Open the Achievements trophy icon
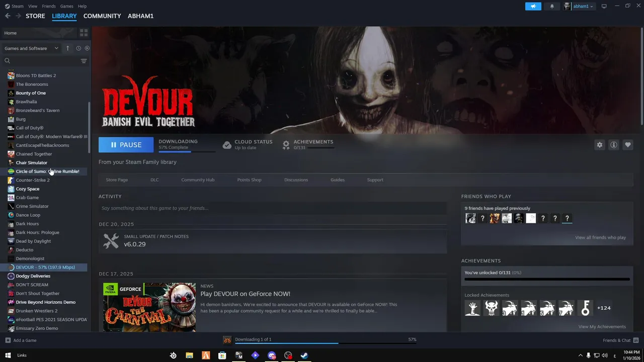 click(x=286, y=145)
